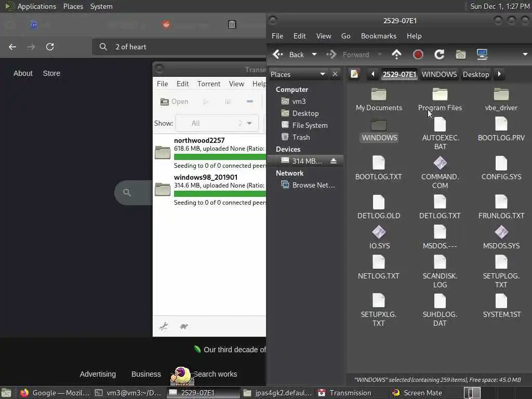Select the IO.SYS file icon
This screenshot has width=532, height=399.
[x=379, y=232]
